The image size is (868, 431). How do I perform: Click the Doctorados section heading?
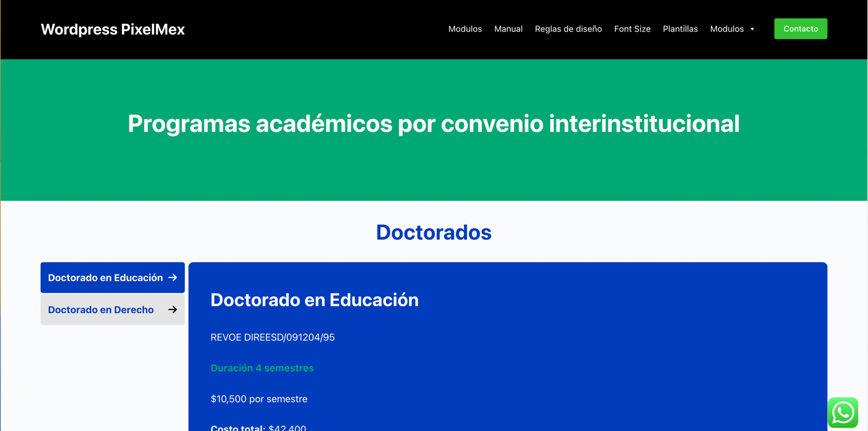[433, 232]
